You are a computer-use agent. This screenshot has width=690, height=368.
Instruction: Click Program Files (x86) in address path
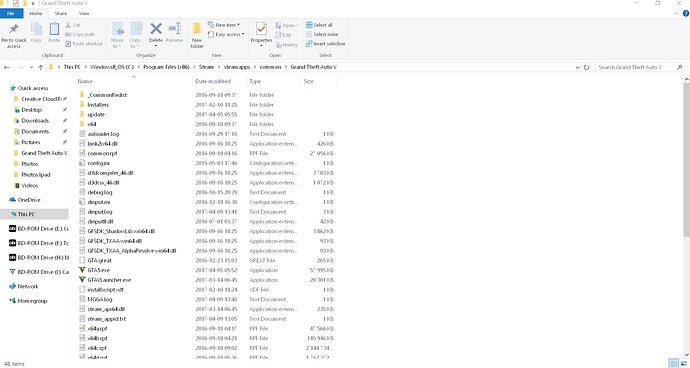point(167,67)
